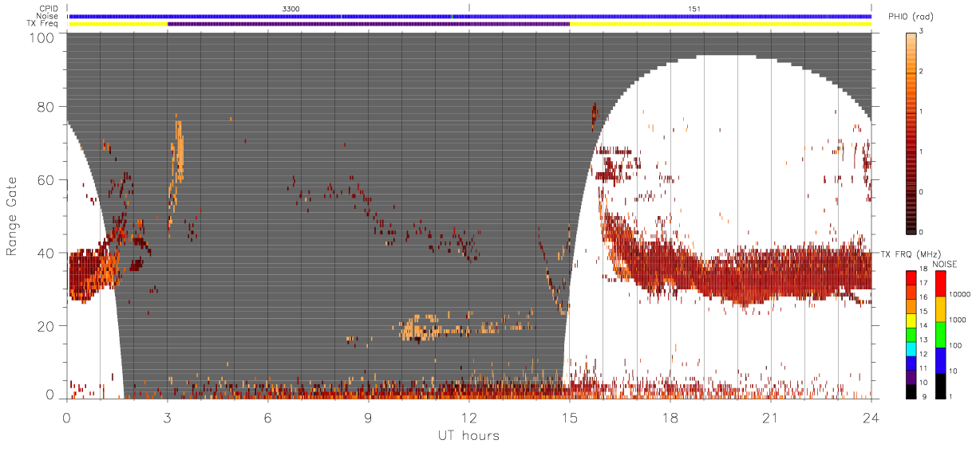Select the CPID value 151
This screenshot has width=980, height=452.
[x=694, y=8]
